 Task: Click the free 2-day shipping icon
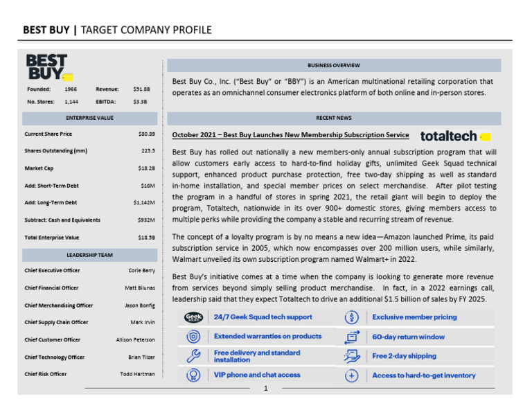click(x=352, y=356)
